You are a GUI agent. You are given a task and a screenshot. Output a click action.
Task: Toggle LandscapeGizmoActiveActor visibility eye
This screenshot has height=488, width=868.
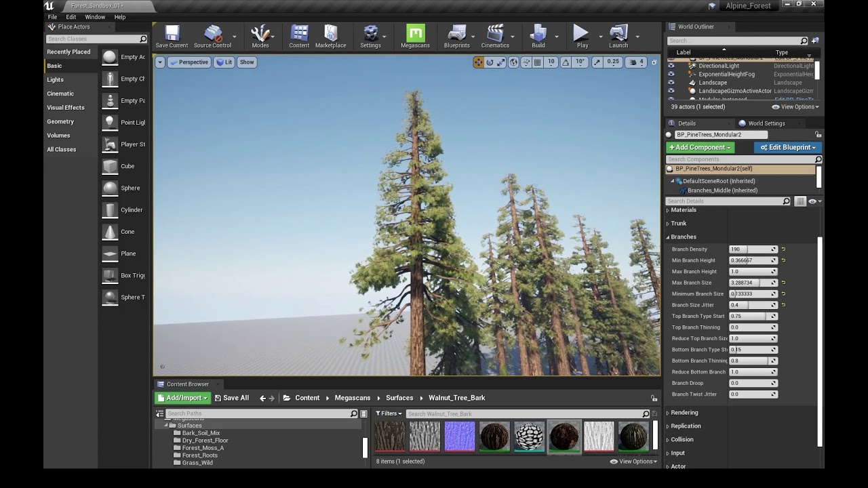coord(671,91)
